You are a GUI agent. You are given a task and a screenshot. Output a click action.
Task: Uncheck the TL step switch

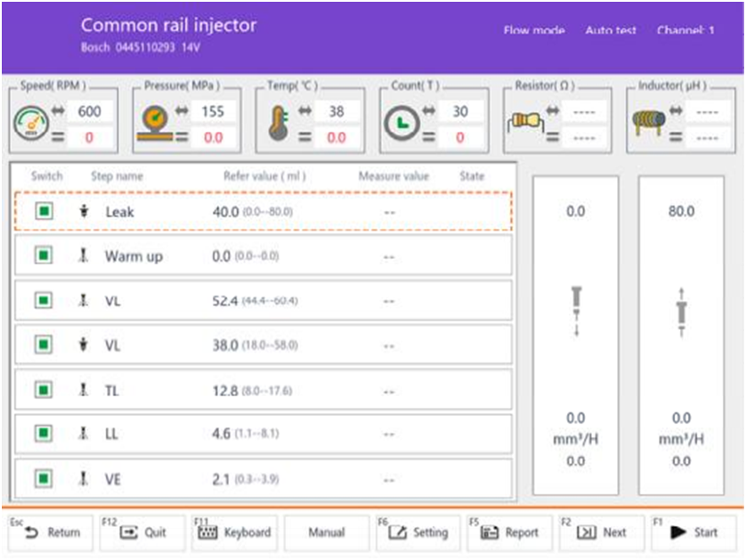44,389
